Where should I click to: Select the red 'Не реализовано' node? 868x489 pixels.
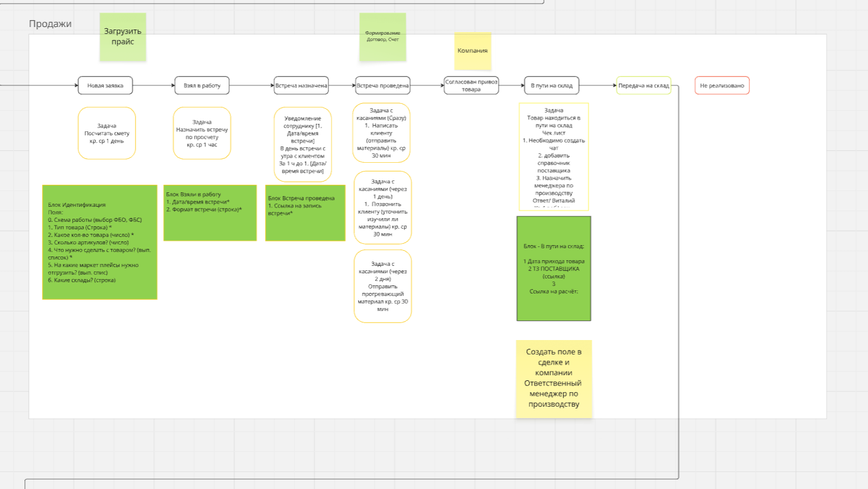[722, 85]
